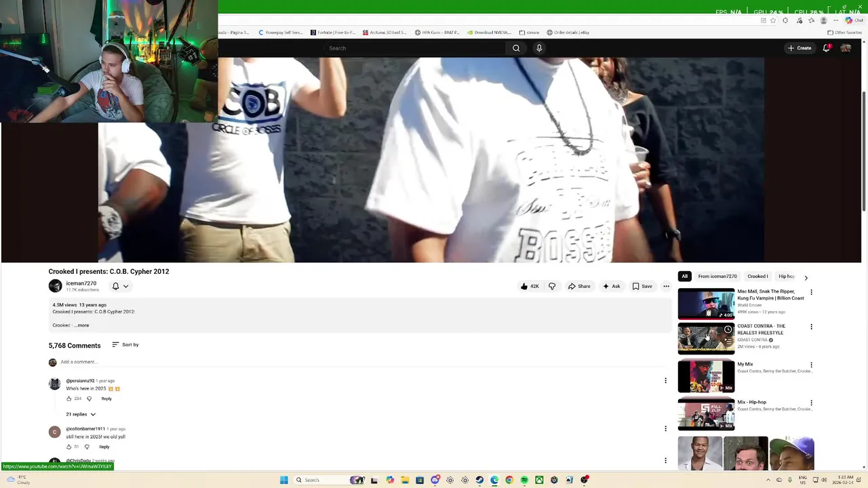Reply to @persianna92 comment
Image resolution: width=868 pixels, height=488 pixels.
[x=106, y=399]
